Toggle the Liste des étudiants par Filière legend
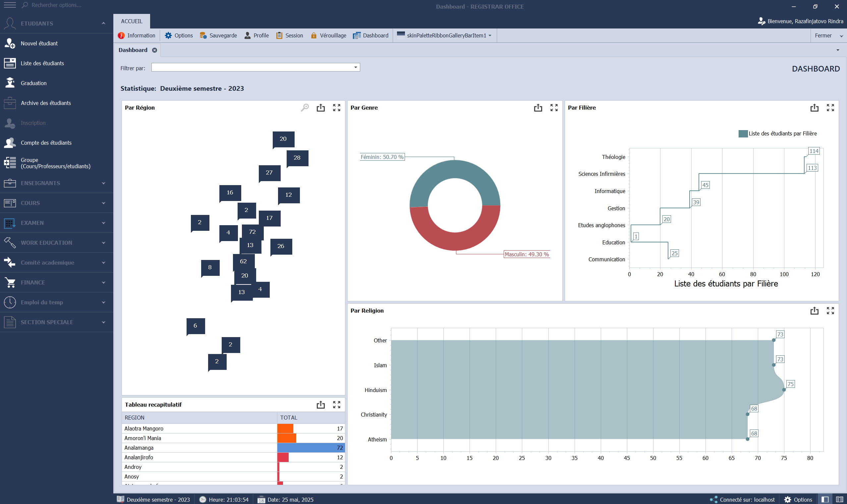Screen dimensions: 847x504 click(x=778, y=133)
